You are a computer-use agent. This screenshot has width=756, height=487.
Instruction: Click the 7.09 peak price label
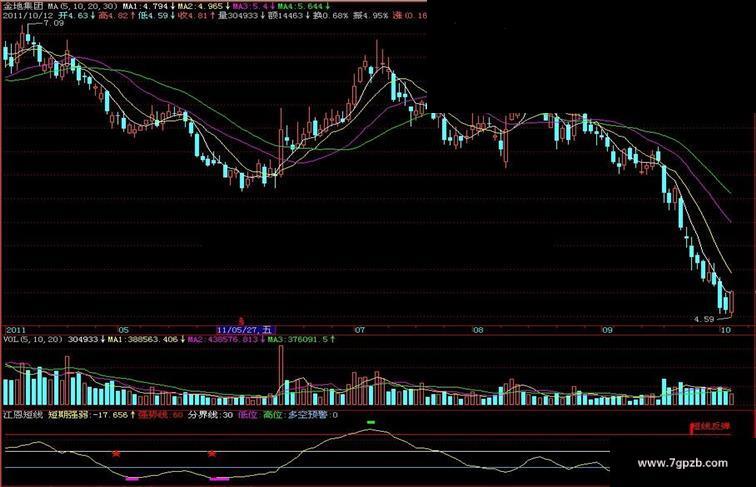coord(53,23)
